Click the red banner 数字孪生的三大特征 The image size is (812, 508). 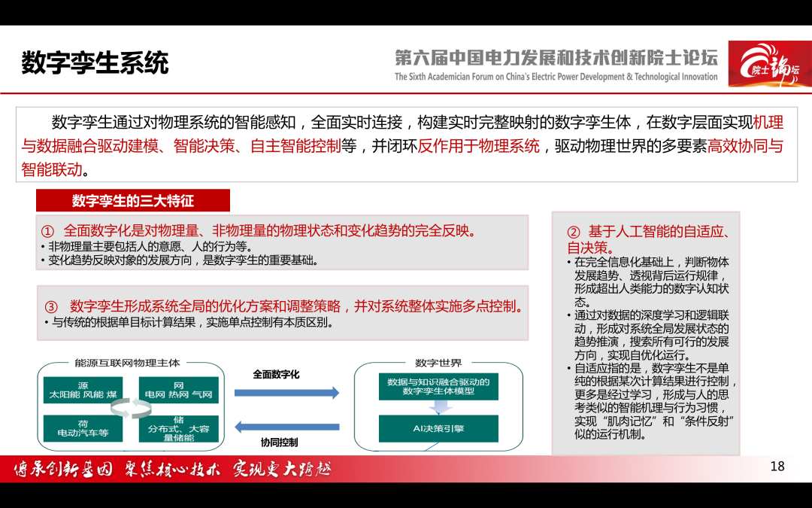pos(132,201)
